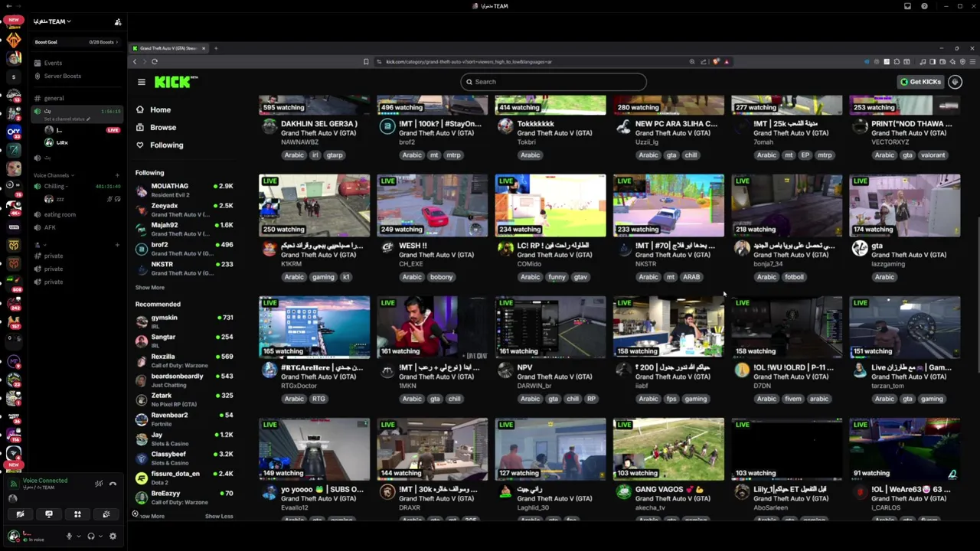The width and height of the screenshot is (980, 551).
Task: Expand Recommended list with Show More
Action: pos(152,517)
